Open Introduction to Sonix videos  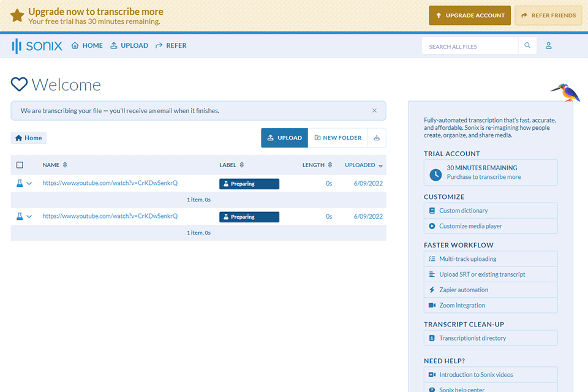point(491,375)
